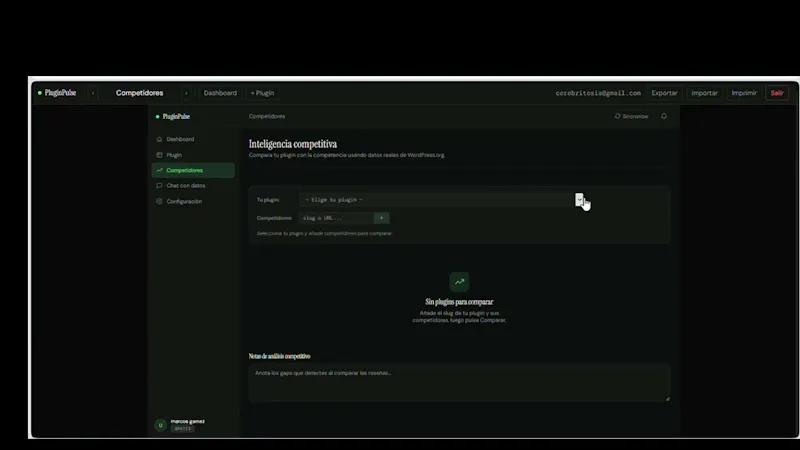Click the previous-page chevron beside Competidores title
This screenshot has height=450, width=800.
pos(93,93)
